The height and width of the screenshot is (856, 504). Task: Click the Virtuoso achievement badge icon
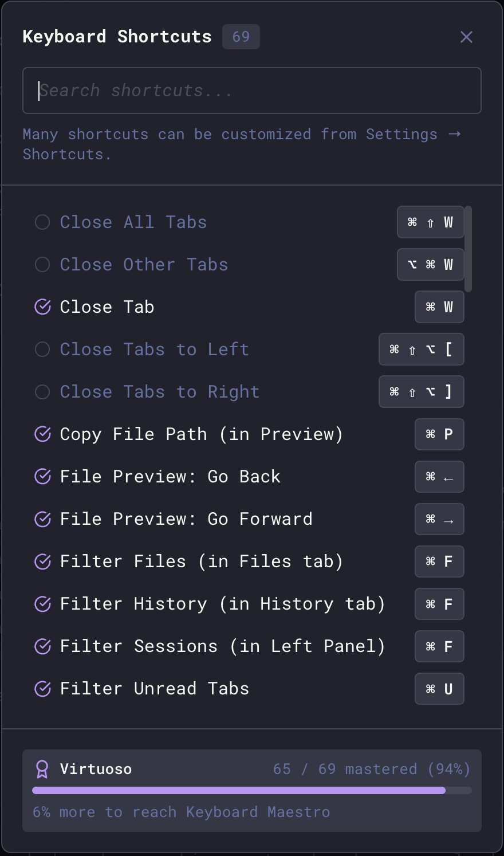(x=42, y=769)
